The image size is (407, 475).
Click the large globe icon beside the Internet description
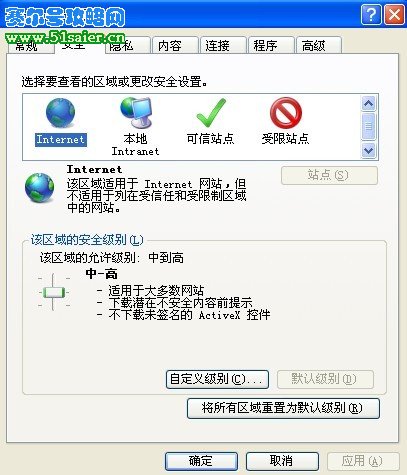(40, 188)
